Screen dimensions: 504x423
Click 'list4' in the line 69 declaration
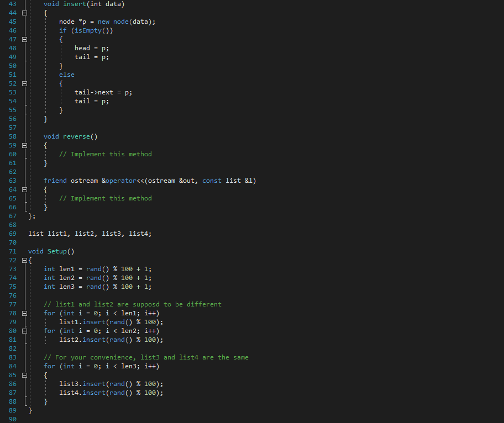pyautogui.click(x=139, y=234)
